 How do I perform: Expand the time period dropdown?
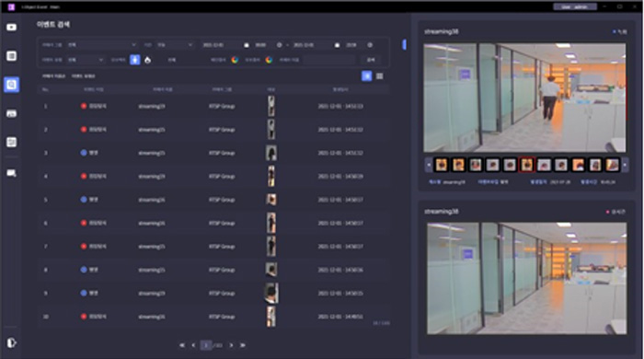174,45
